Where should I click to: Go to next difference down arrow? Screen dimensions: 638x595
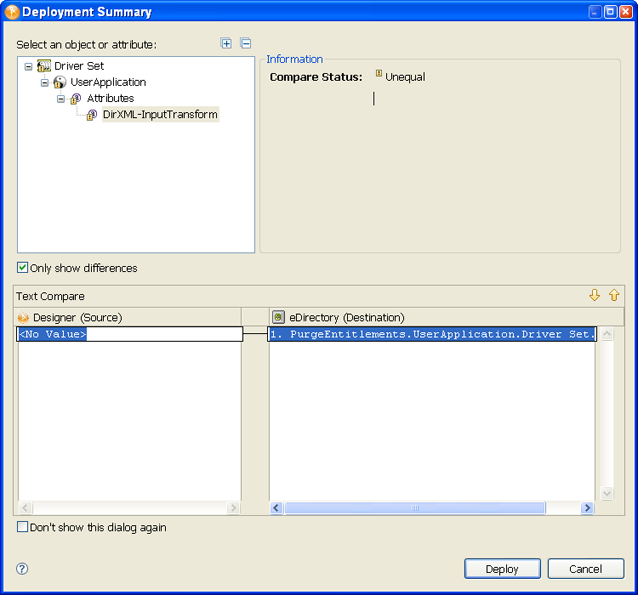pos(594,295)
